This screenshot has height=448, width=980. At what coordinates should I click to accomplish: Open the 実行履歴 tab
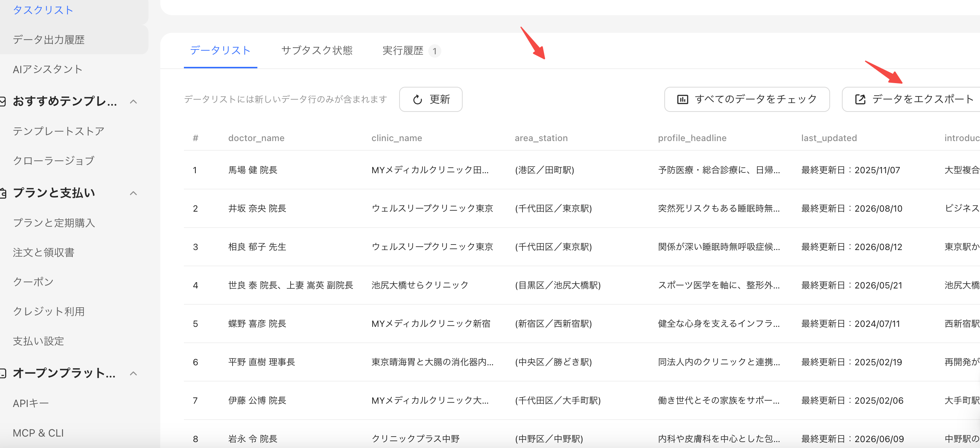click(x=402, y=51)
